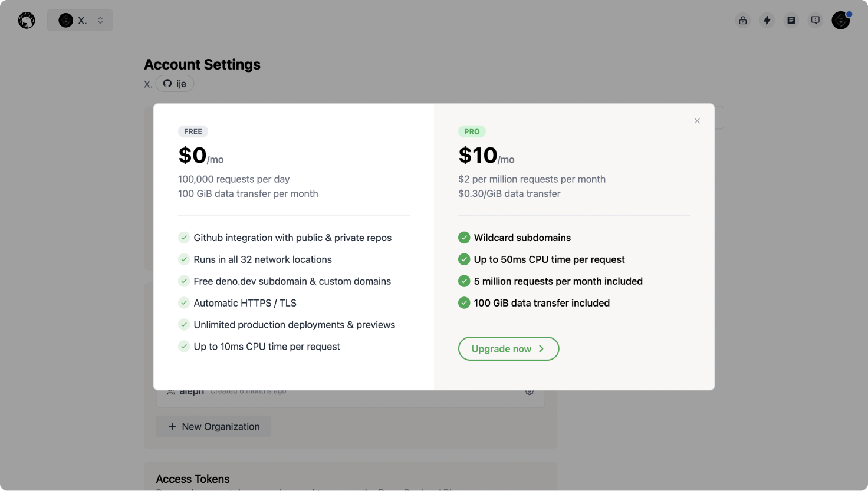This screenshot has width=868, height=491.
Task: Click the chevron inside the Upgrade now button
Action: [x=542, y=348]
